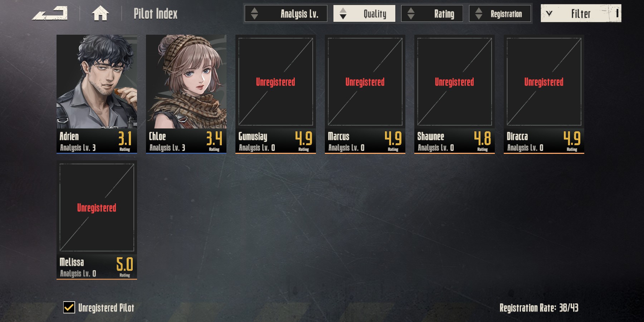
Task: Click the Rating sort arrows icon
Action: point(411,14)
